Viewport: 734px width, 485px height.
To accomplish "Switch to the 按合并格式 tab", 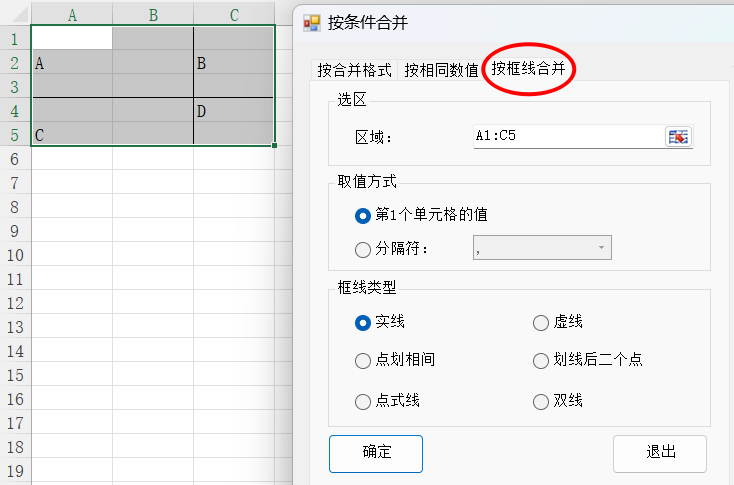I will click(354, 70).
